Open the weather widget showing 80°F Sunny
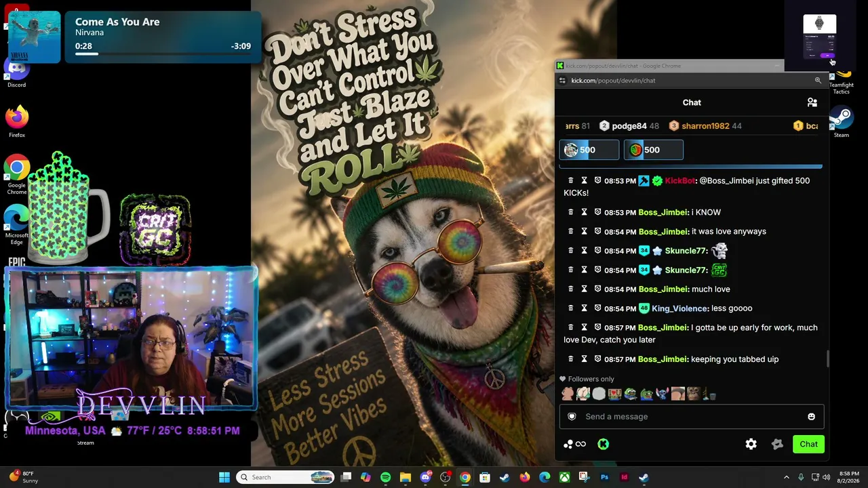 coord(24,477)
